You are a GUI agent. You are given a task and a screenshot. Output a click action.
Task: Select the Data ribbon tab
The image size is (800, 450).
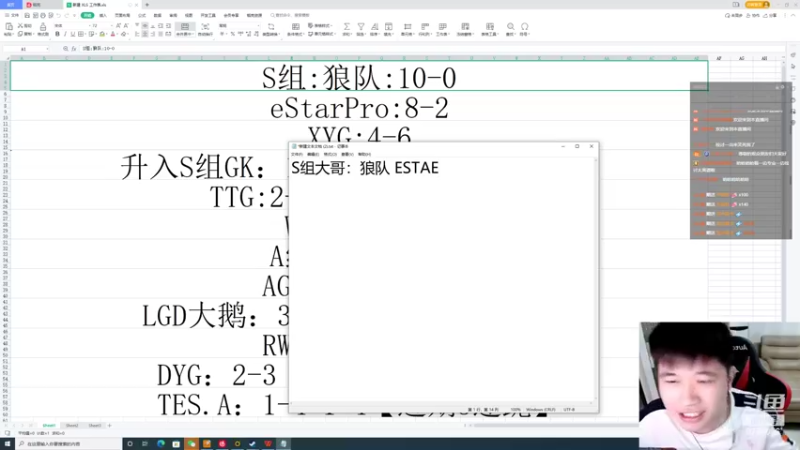pos(158,15)
